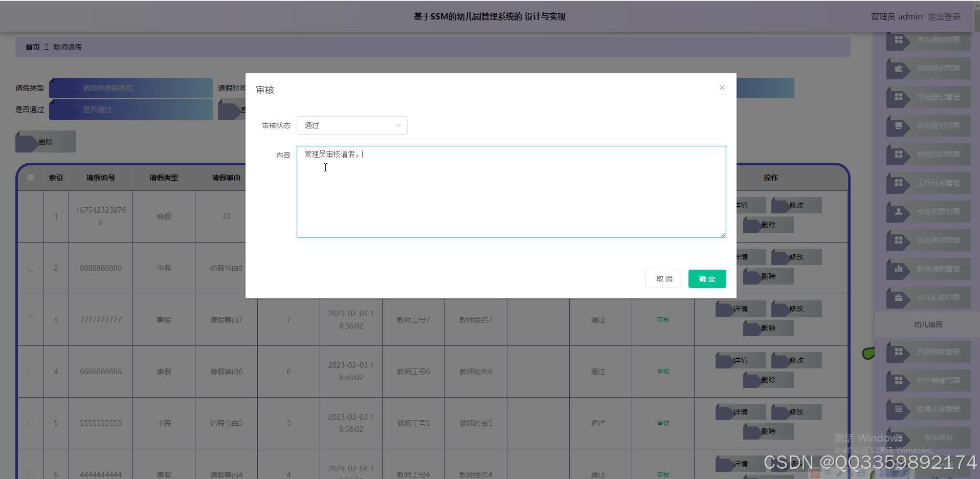Click the 教师请假 breadcrumb text
This screenshot has height=479, width=980.
click(x=68, y=47)
